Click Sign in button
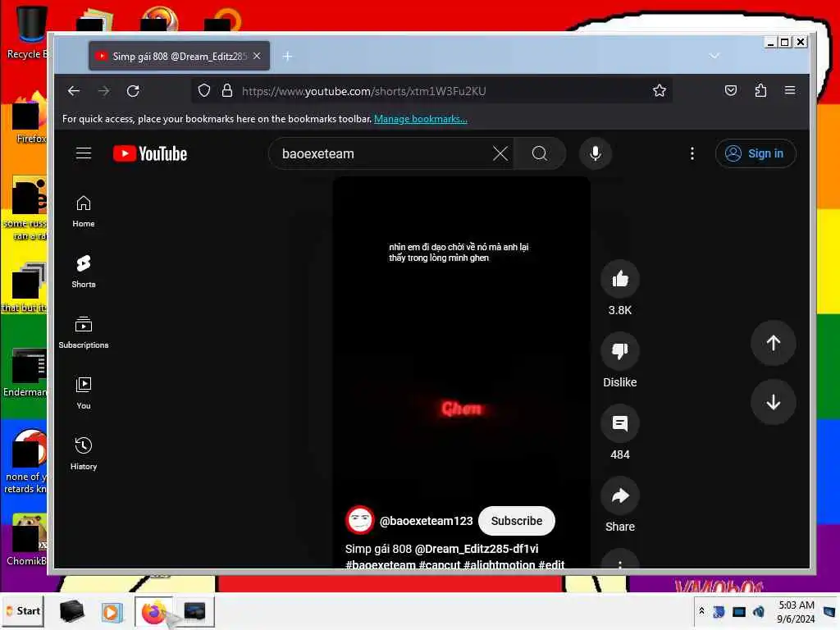Screen dimensions: 840x630 (756, 153)
